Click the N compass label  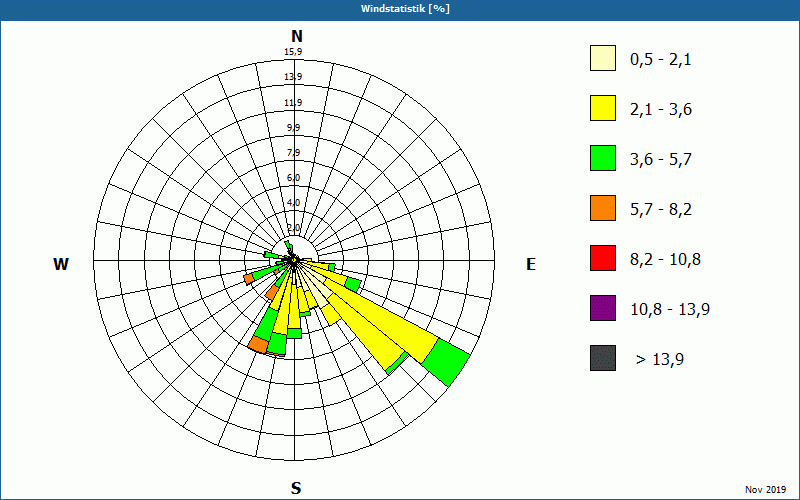pyautogui.click(x=296, y=36)
